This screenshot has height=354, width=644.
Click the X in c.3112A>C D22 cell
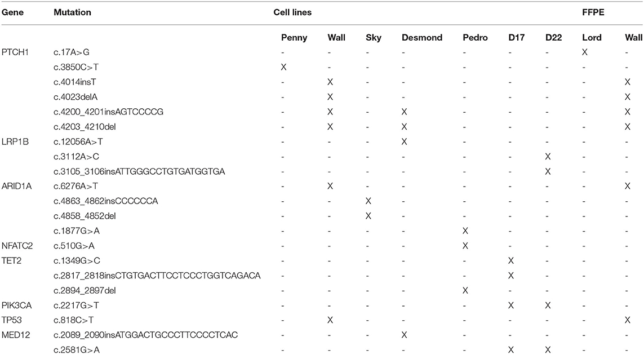(548, 157)
